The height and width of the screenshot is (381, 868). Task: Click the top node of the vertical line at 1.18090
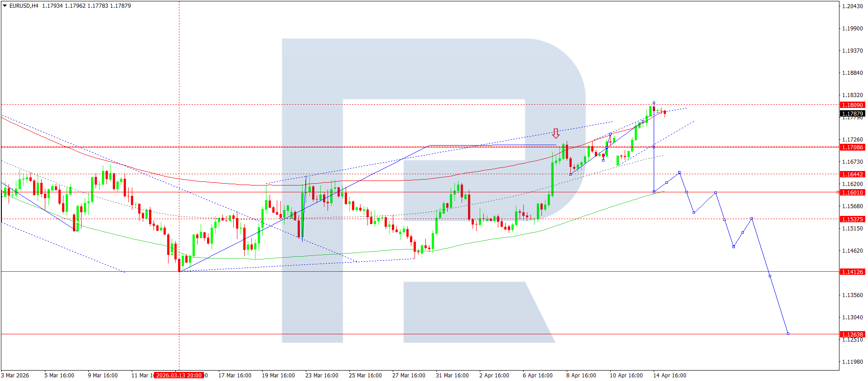coord(654,103)
